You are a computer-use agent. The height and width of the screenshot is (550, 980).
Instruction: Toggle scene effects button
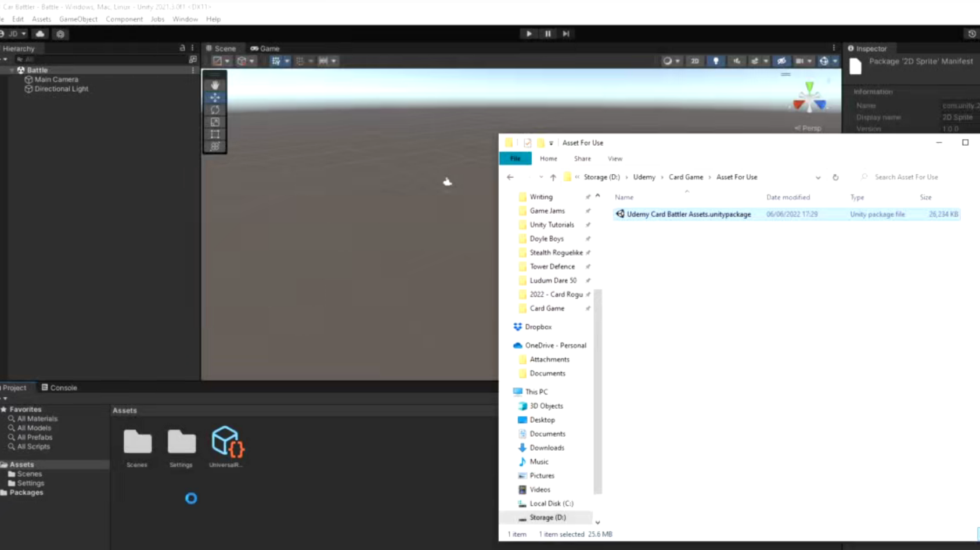point(755,61)
